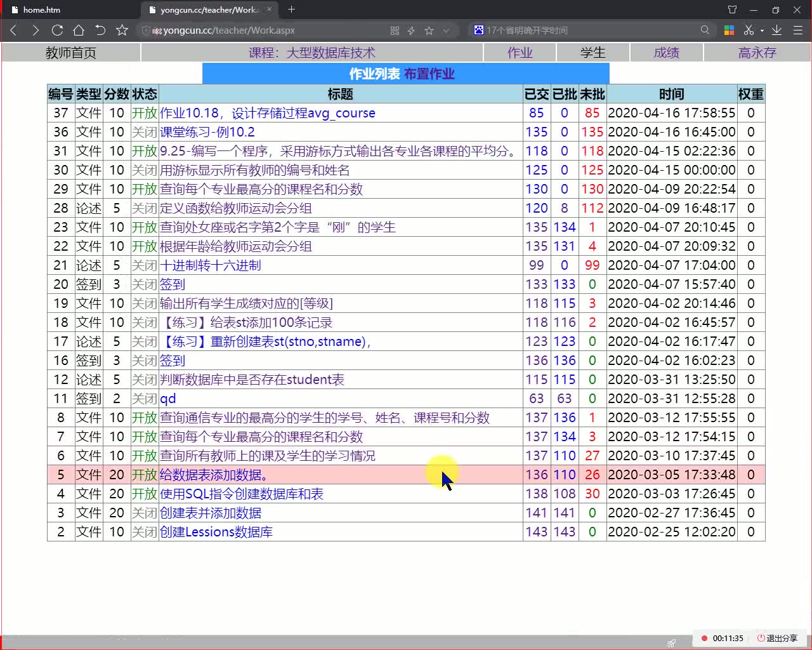Toggle 关闭 status for assignment 28

click(145, 208)
